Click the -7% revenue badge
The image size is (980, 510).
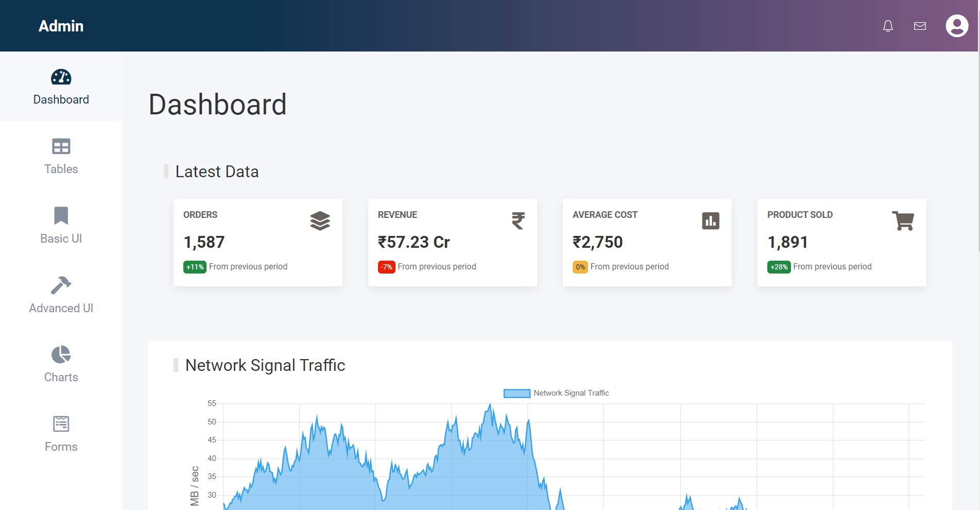(x=386, y=267)
